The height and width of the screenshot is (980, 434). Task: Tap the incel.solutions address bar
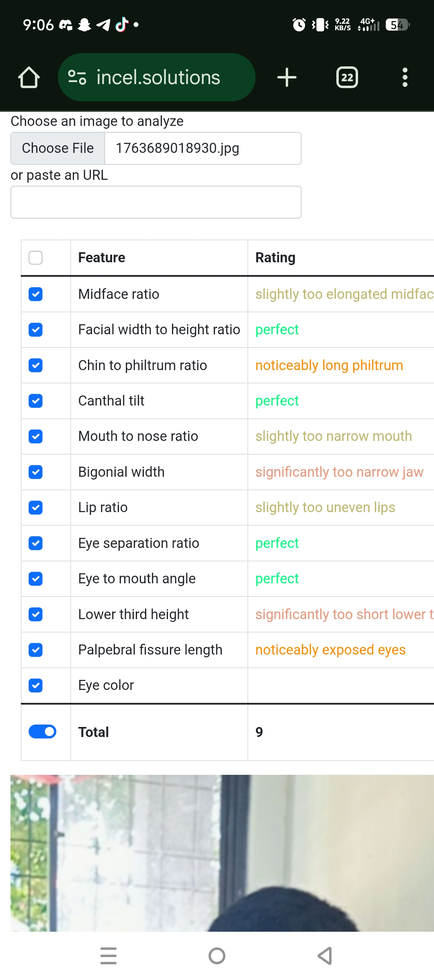pos(158,77)
